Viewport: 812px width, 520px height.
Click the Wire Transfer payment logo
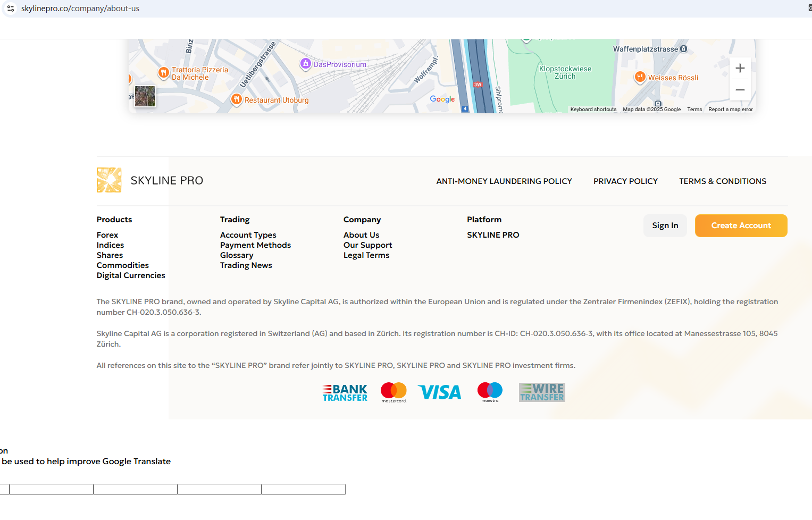click(x=542, y=392)
